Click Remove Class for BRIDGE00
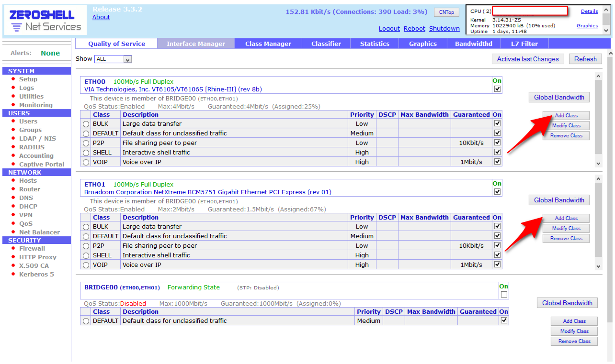Image resolution: width=615 pixels, height=364 pixels. pos(574,342)
